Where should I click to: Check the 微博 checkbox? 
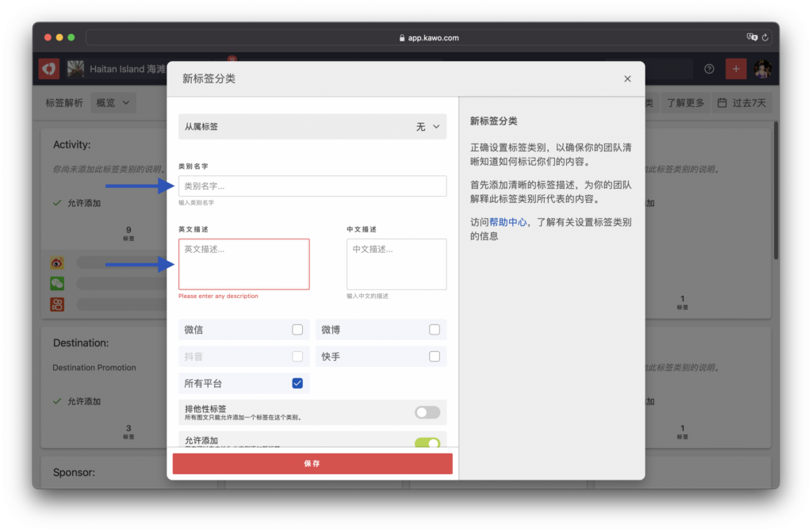click(435, 330)
